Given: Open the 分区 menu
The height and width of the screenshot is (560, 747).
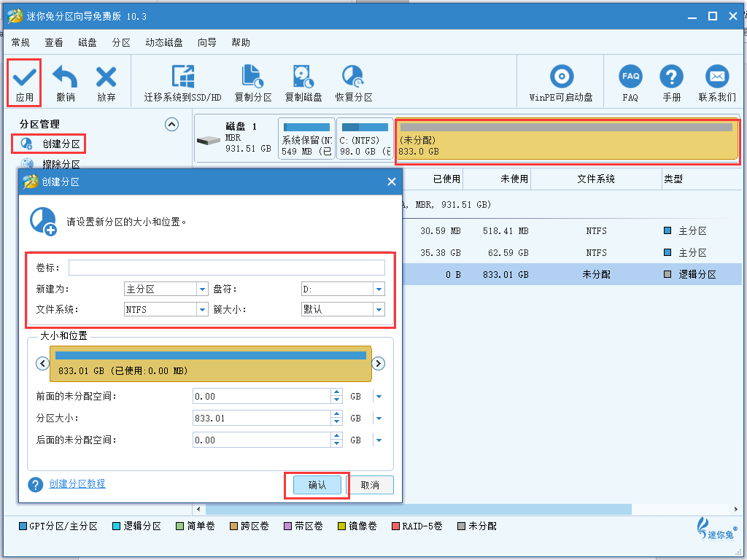Looking at the screenshot, I should pos(121,42).
